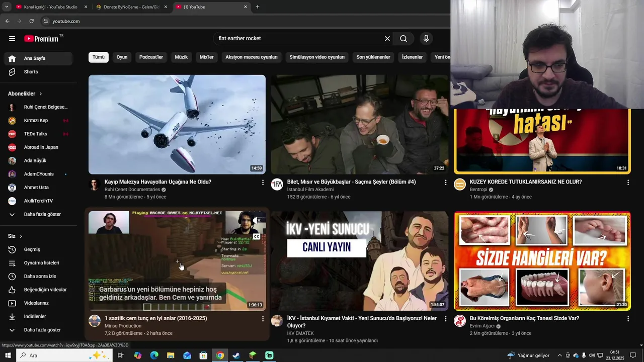Run search with the magnifier button
The width and height of the screenshot is (644, 362).
pyautogui.click(x=404, y=39)
